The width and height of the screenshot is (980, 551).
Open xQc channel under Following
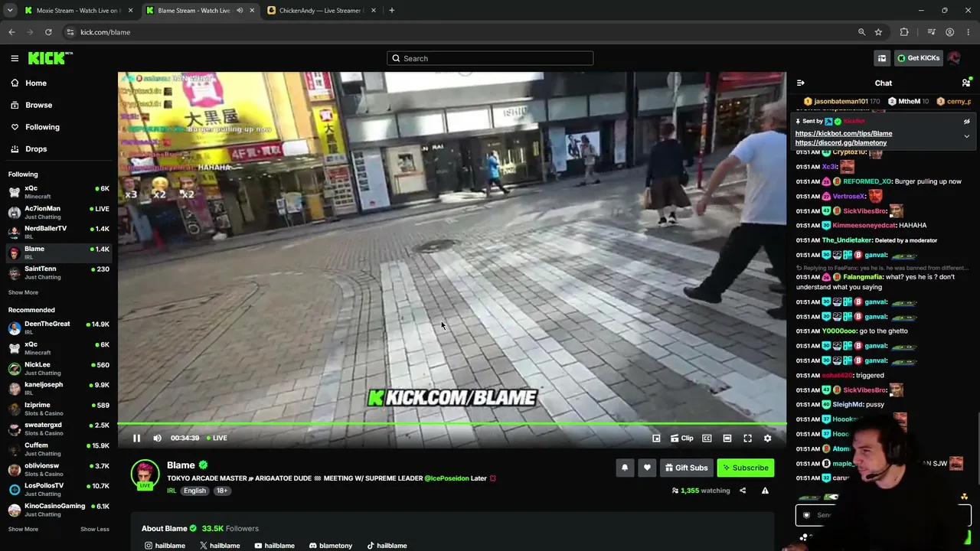coord(59,191)
